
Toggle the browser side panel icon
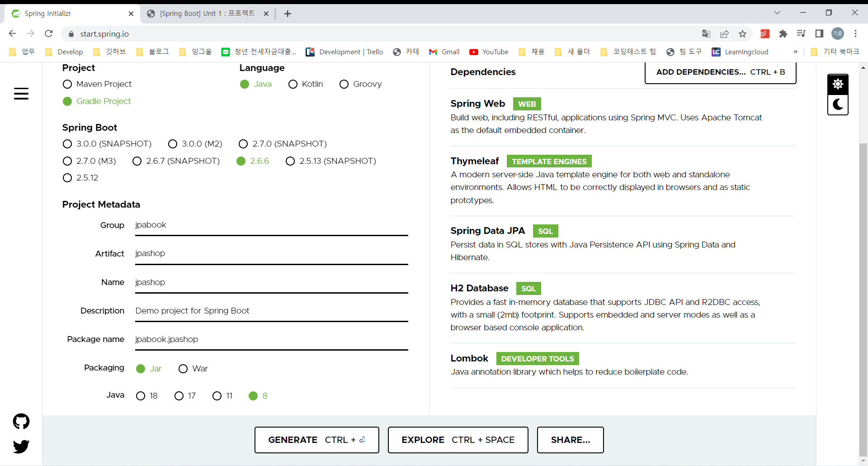point(819,33)
